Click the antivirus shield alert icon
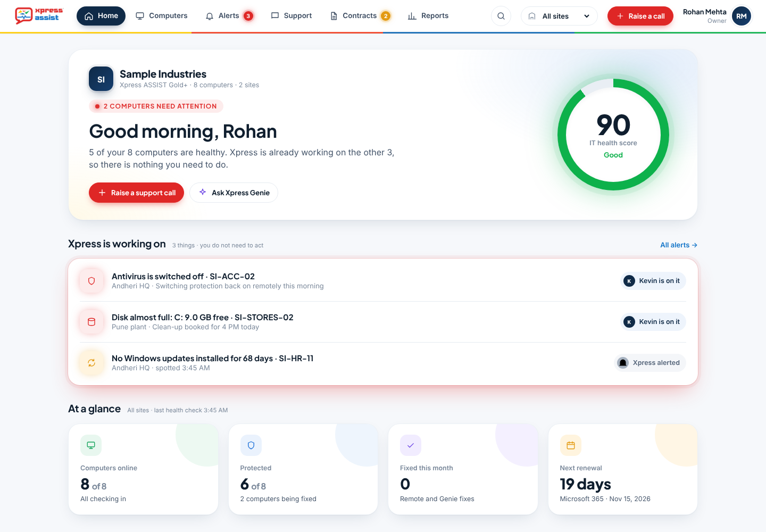The height and width of the screenshot is (532, 766). point(91,281)
